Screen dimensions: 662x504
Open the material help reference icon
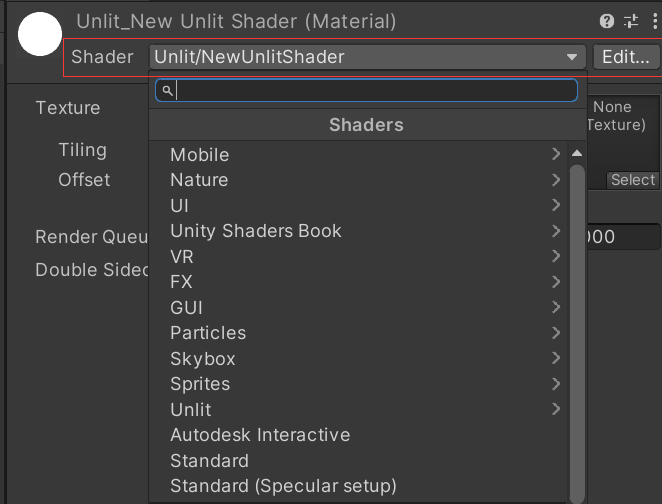click(x=607, y=21)
